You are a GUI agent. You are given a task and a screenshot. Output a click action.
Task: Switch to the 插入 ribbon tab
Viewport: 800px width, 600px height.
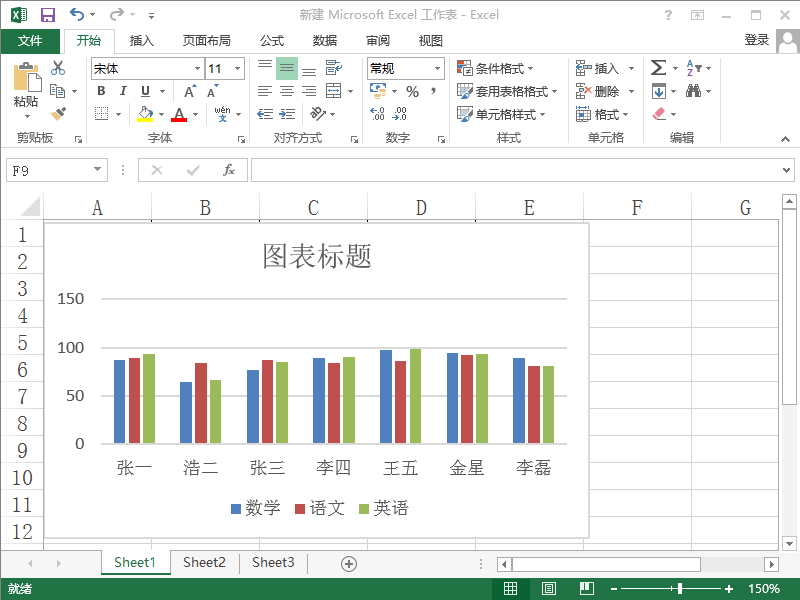tap(141, 41)
